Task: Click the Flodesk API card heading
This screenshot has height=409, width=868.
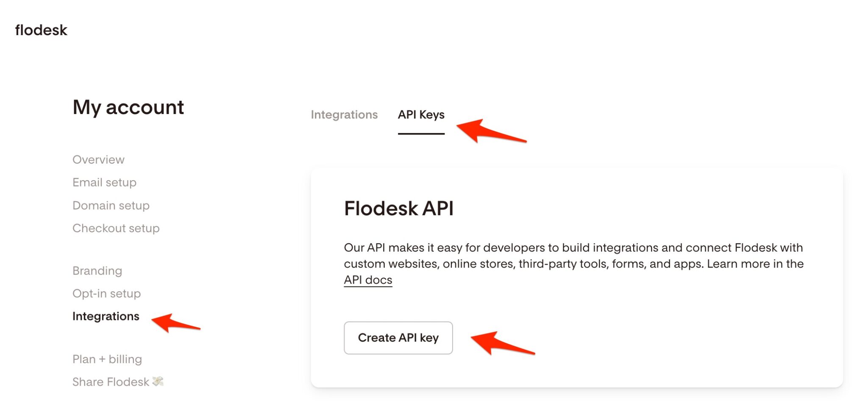Action: tap(400, 208)
